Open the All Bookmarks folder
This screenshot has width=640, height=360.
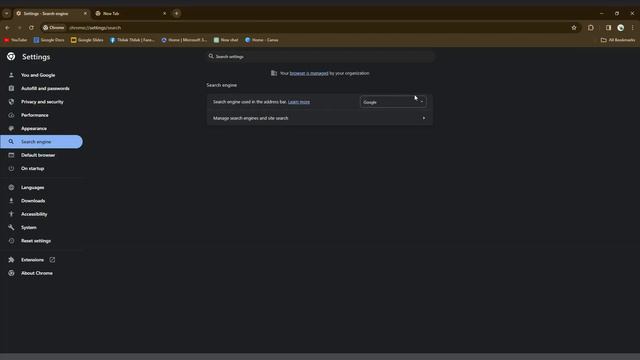click(618, 40)
